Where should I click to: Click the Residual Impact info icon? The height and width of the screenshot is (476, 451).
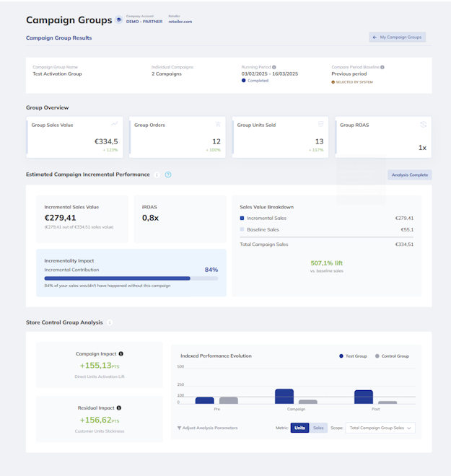pyautogui.click(x=119, y=407)
